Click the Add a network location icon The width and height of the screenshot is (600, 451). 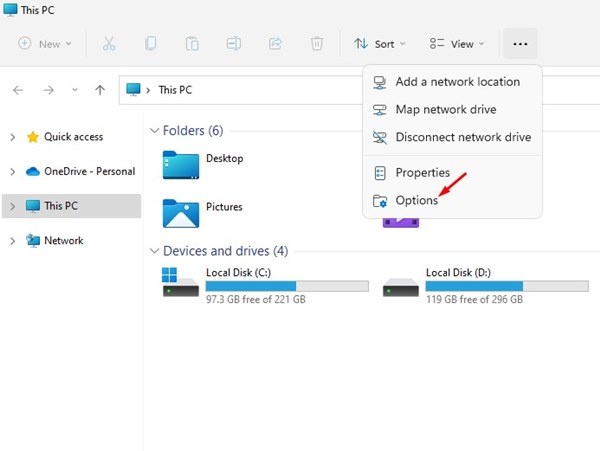380,82
